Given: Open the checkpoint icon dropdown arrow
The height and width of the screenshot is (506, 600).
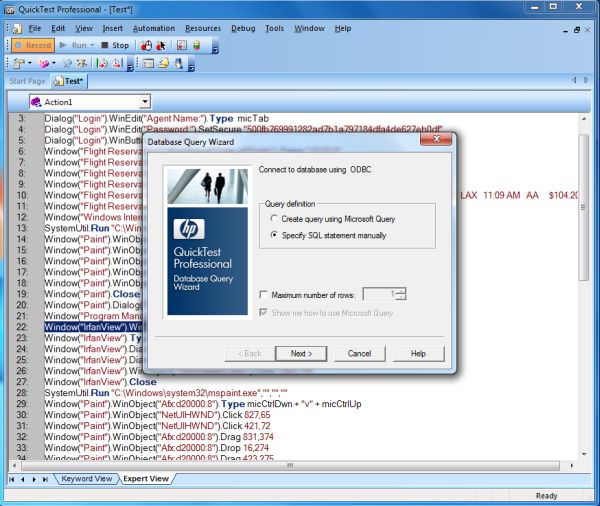Looking at the screenshot, I should click(29, 64).
